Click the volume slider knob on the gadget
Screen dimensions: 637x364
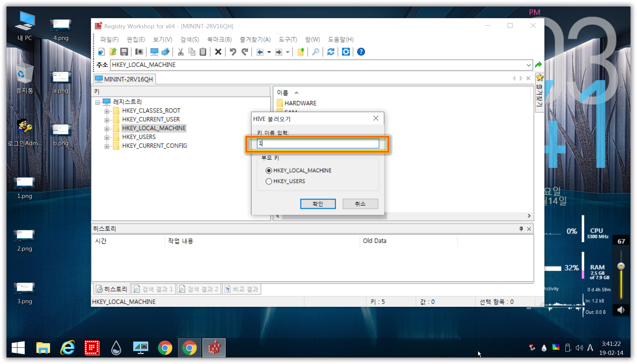click(x=621, y=266)
